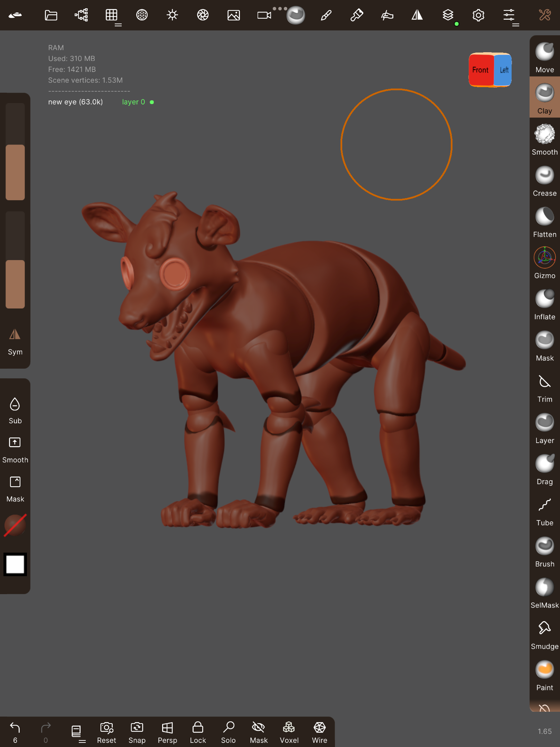Toggle Mask visibility in bottom bar
Image resolution: width=560 pixels, height=747 pixels.
click(x=259, y=732)
